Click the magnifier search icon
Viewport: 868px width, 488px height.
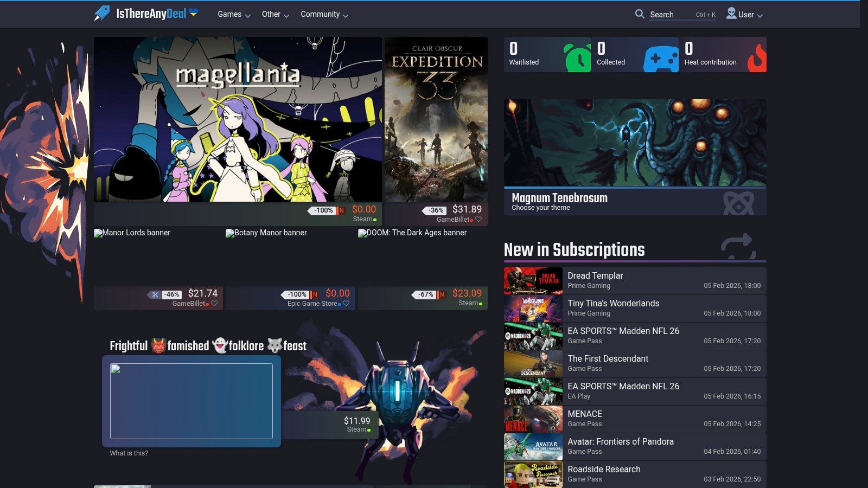[x=640, y=14]
